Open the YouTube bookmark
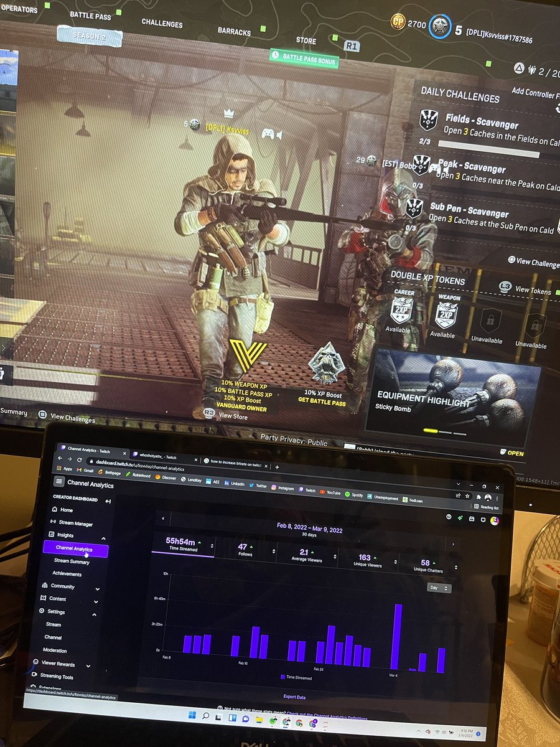Image resolution: width=560 pixels, height=747 pixels. coord(331,492)
